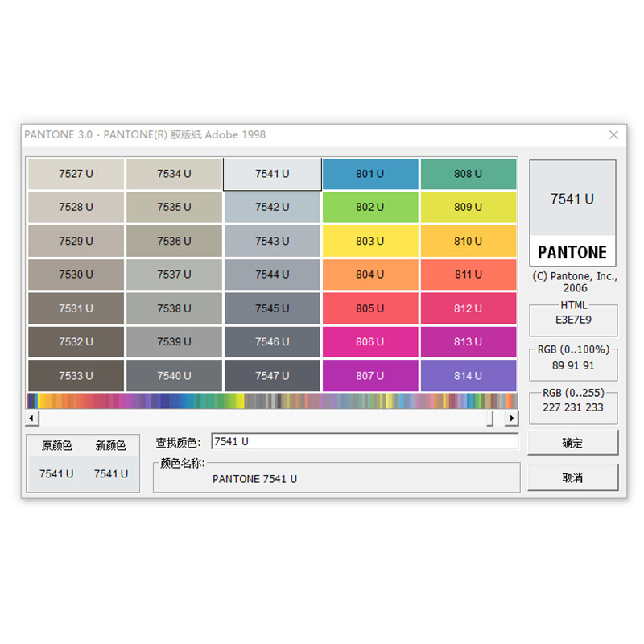
Task: Select the 7537 U swatch
Action: (x=174, y=275)
